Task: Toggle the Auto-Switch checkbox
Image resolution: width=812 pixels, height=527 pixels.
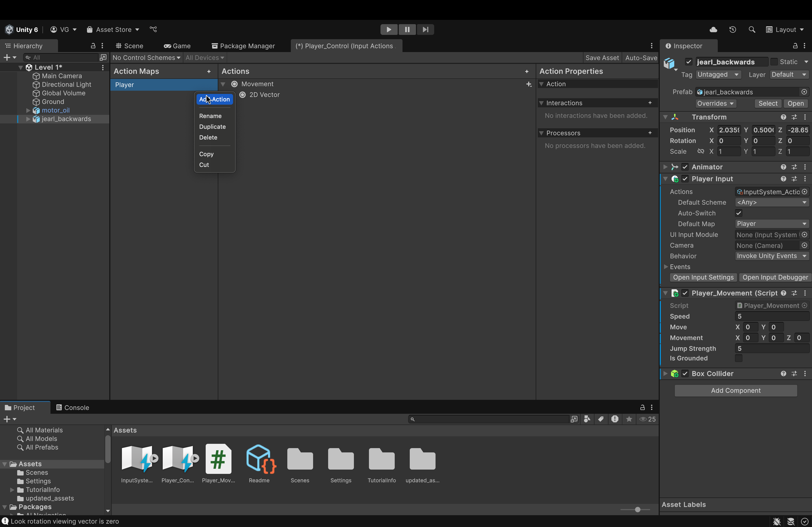Action: [x=739, y=213]
